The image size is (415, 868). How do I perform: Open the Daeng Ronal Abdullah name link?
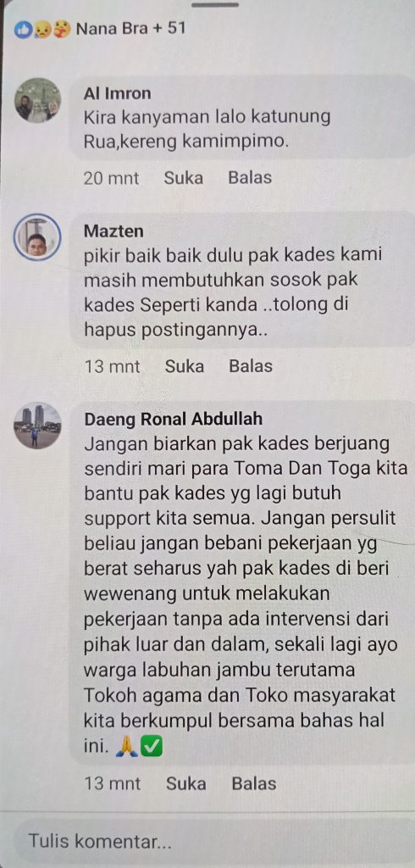173,419
